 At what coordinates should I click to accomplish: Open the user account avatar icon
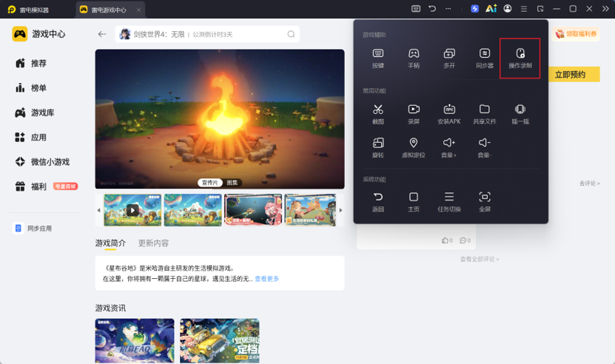[508, 9]
